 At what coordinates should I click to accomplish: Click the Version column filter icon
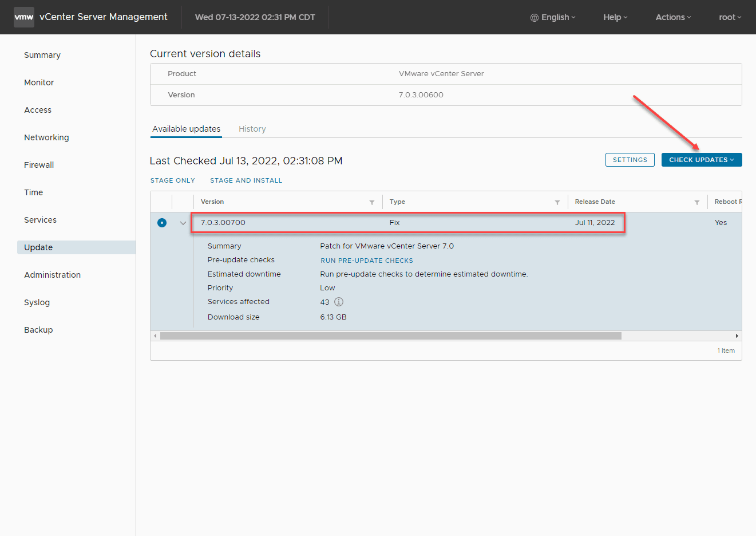coord(372,202)
